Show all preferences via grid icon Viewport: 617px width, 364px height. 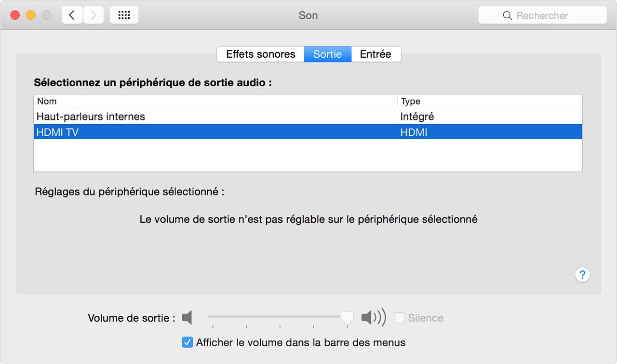click(x=124, y=15)
